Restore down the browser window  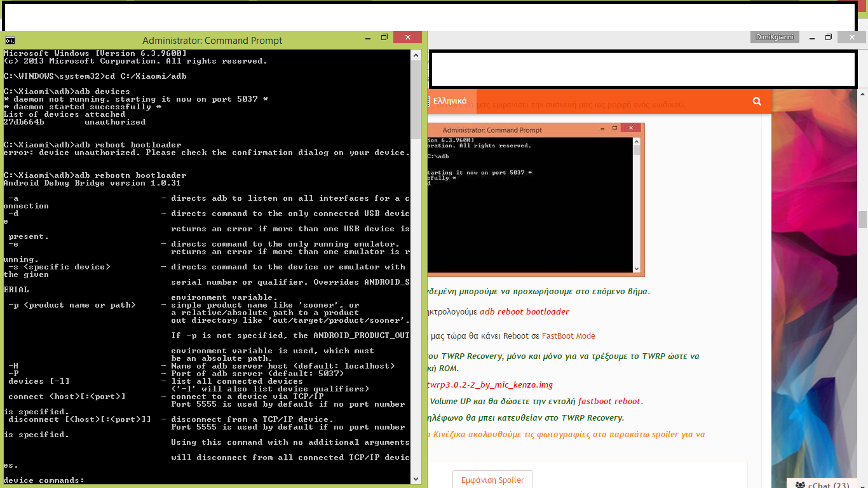click(828, 37)
